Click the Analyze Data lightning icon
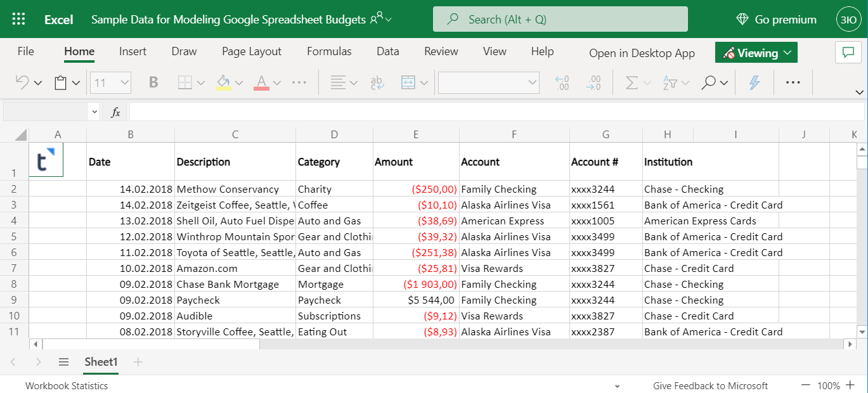The width and height of the screenshot is (868, 393). coord(754,82)
